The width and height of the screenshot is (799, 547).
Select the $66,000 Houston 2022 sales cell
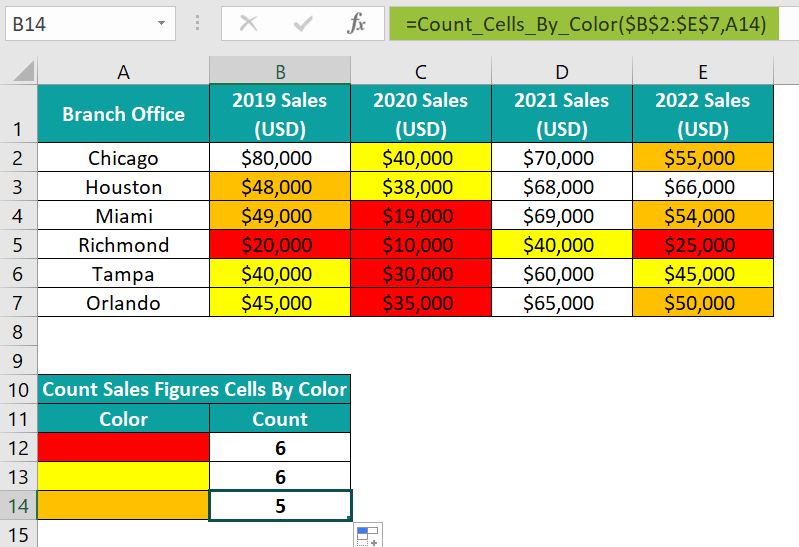pyautogui.click(x=703, y=187)
